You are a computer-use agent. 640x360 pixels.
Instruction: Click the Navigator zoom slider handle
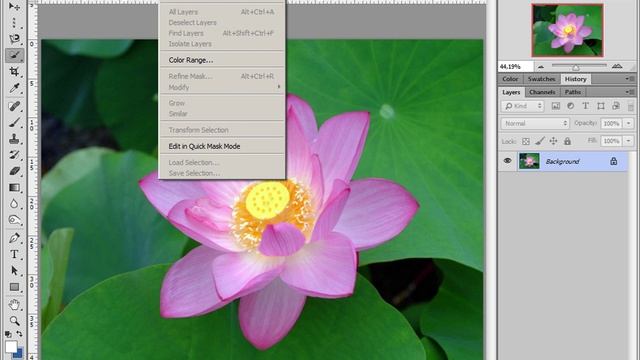(x=576, y=67)
